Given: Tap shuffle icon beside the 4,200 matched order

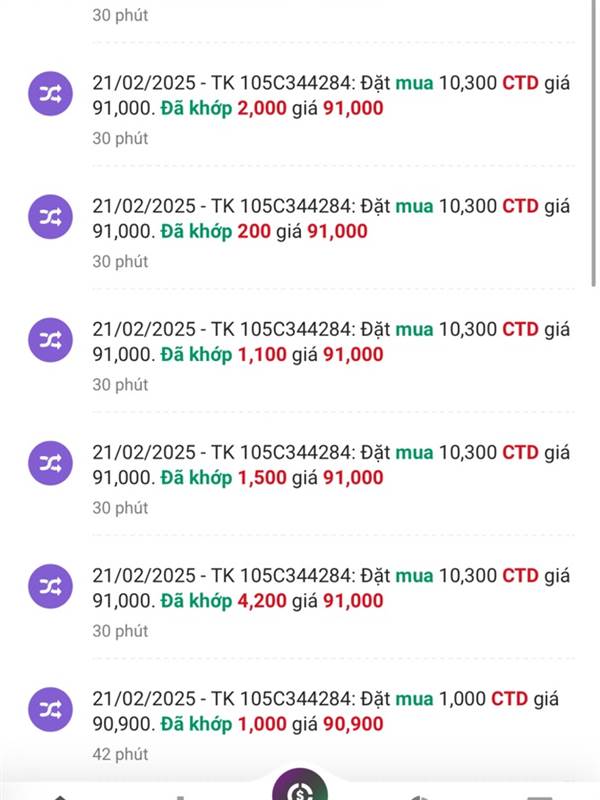Looking at the screenshot, I should pyautogui.click(x=50, y=587).
